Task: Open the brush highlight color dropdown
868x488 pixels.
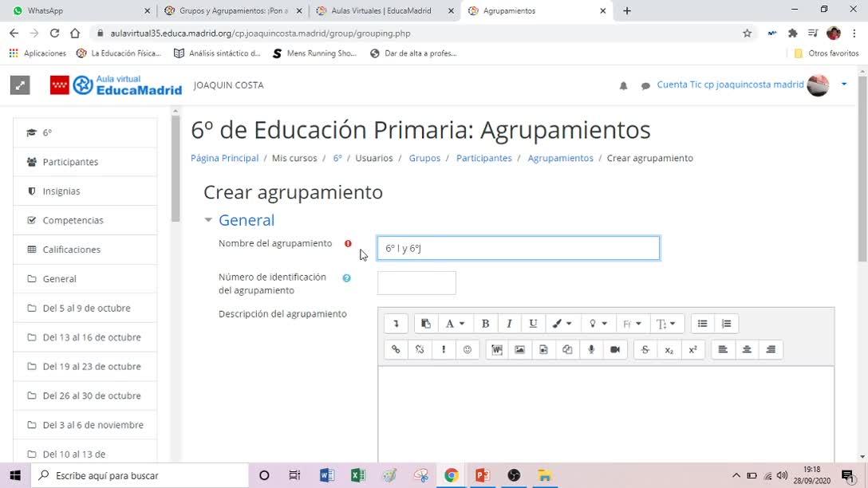Action: 562,324
